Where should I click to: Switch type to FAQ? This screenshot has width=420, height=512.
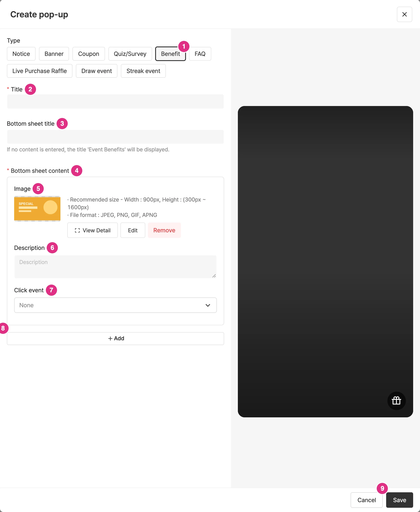[x=200, y=54]
